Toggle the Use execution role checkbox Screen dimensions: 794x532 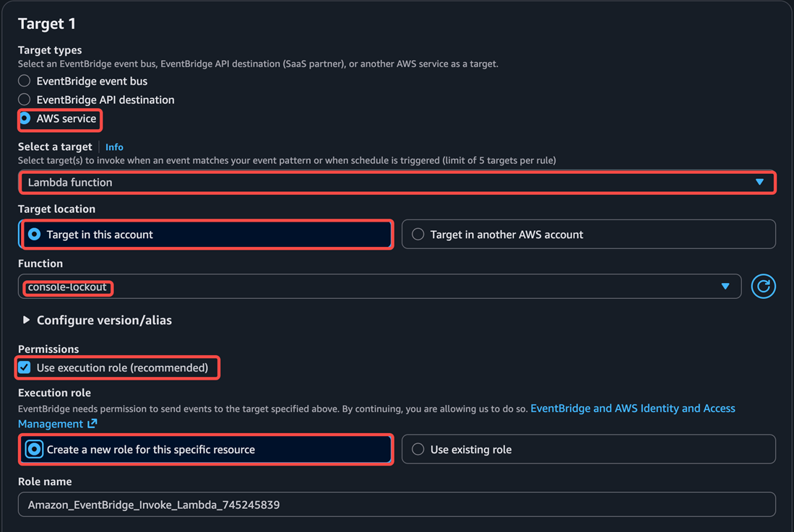point(25,368)
